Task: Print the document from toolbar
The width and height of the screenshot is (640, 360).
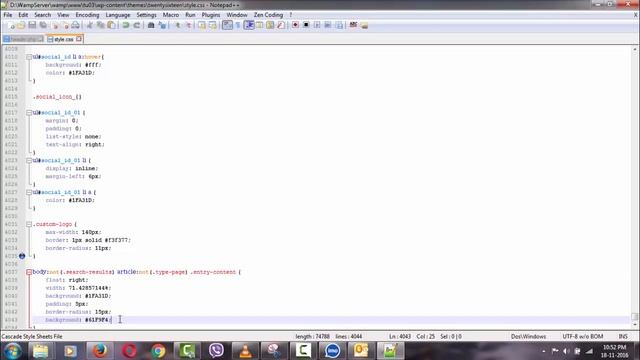Action: coord(76,25)
